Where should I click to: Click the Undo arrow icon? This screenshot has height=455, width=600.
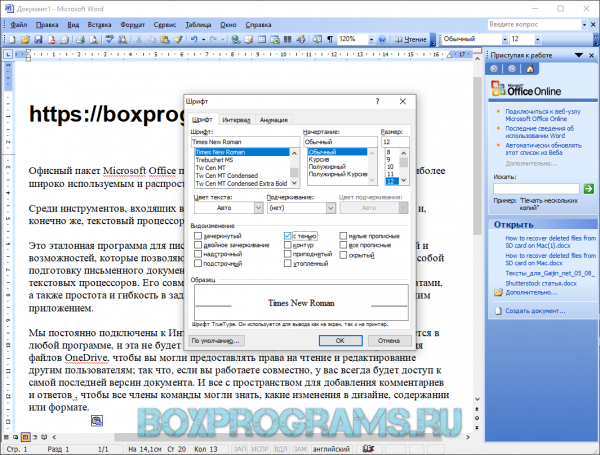(x=194, y=39)
